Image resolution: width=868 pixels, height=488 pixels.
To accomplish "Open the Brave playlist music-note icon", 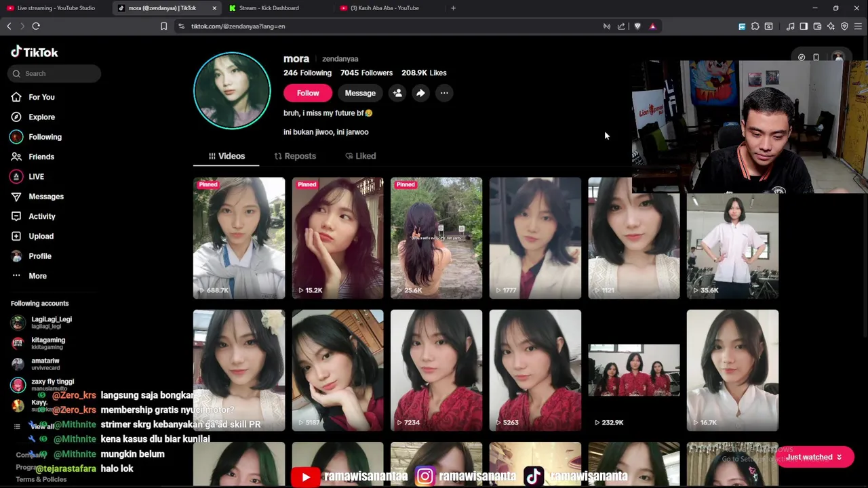I will pyautogui.click(x=791, y=26).
